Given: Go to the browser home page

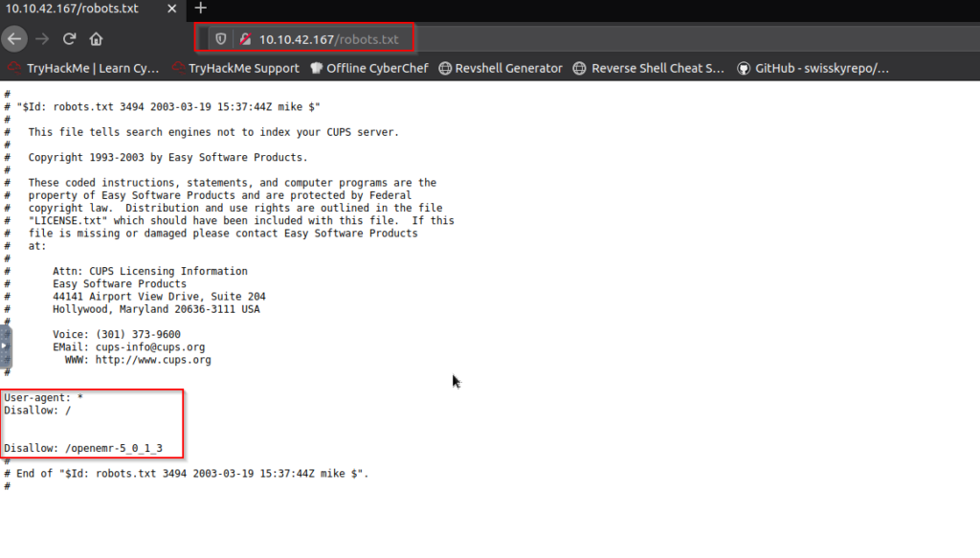Looking at the screenshot, I should (x=96, y=39).
